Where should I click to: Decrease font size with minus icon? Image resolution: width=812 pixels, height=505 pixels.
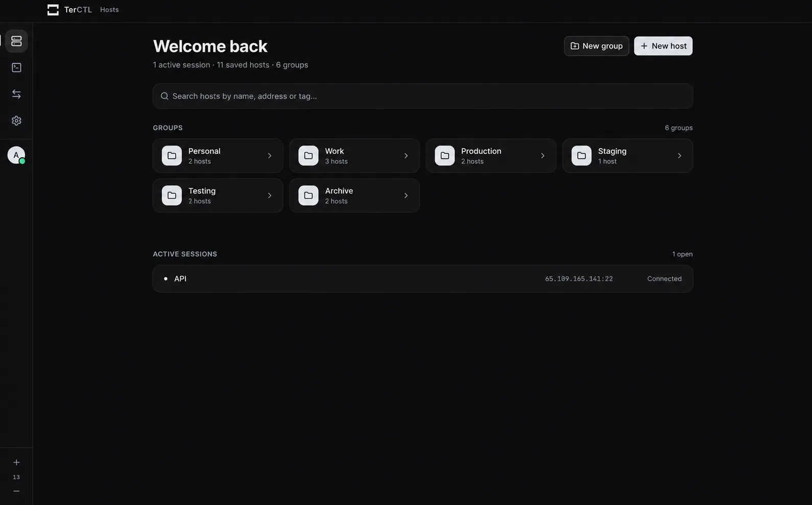pos(16,491)
